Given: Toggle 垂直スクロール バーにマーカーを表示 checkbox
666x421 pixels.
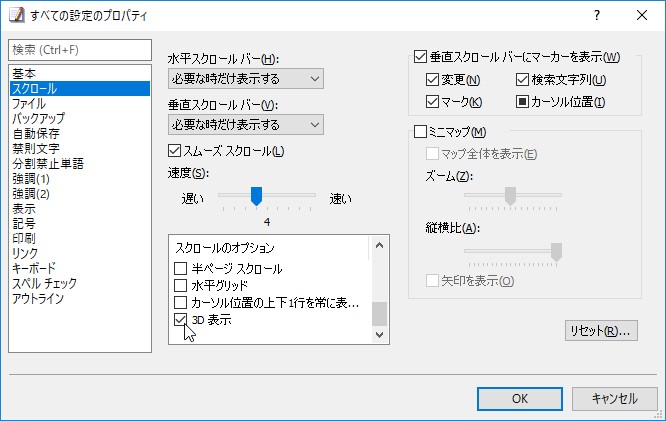Looking at the screenshot, I should [x=420, y=57].
